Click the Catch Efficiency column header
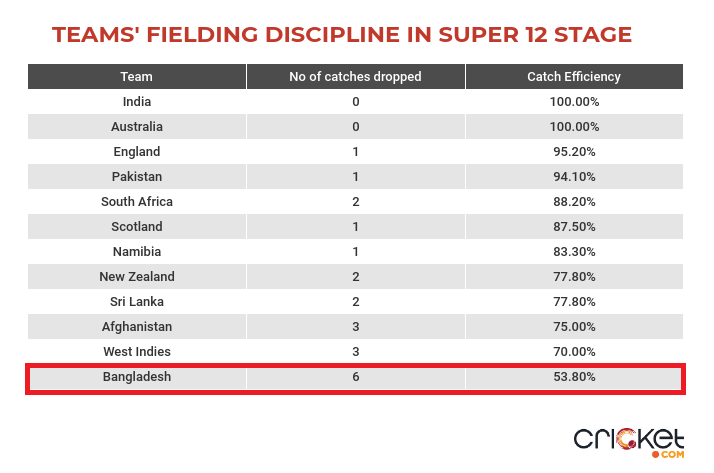Screen dimensions: 714x473 click(x=574, y=76)
